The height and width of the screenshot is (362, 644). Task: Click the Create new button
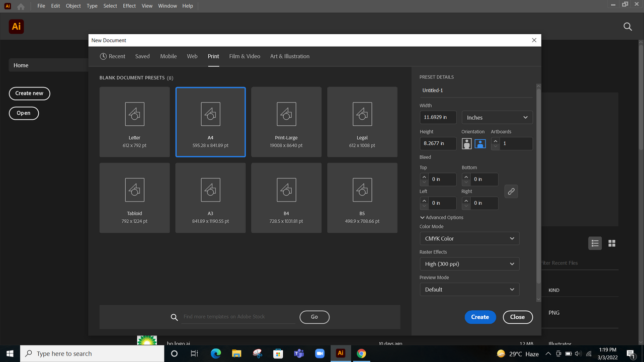tap(29, 93)
